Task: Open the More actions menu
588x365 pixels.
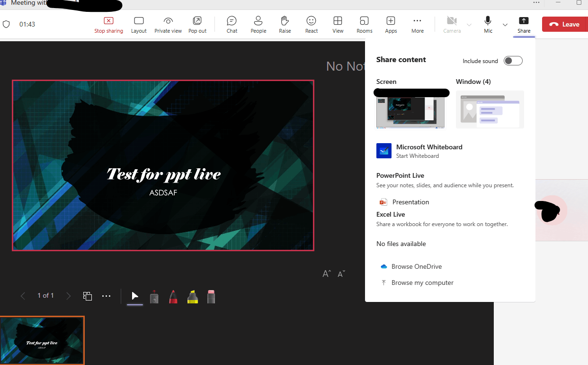Action: [417, 24]
